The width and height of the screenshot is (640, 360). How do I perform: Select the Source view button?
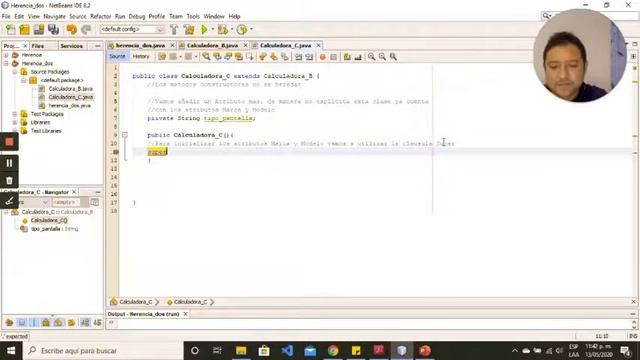point(118,56)
